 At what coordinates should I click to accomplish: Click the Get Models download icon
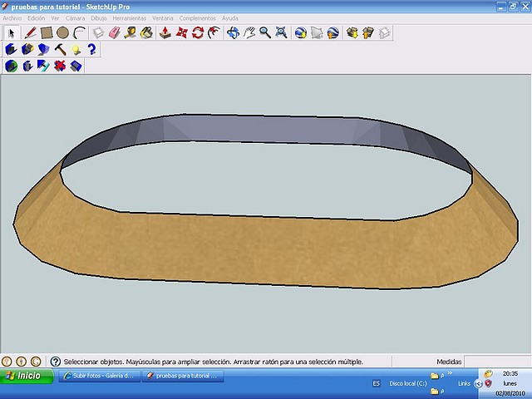click(x=352, y=33)
